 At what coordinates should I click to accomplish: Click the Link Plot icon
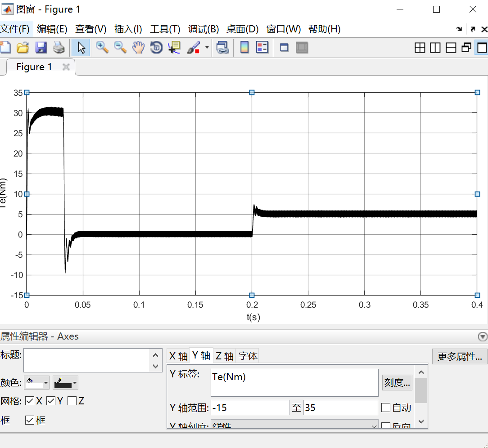(222, 48)
